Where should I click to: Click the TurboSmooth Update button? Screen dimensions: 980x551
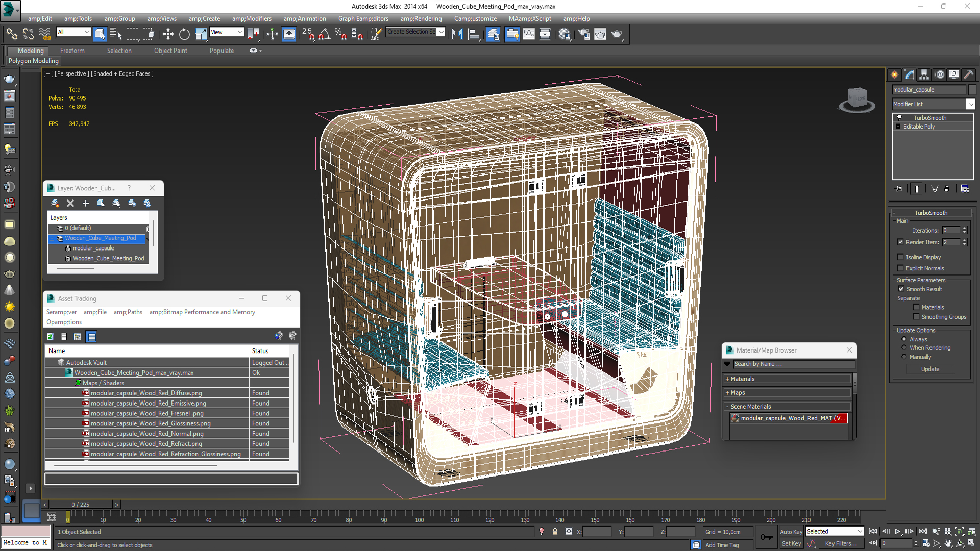pyautogui.click(x=930, y=369)
